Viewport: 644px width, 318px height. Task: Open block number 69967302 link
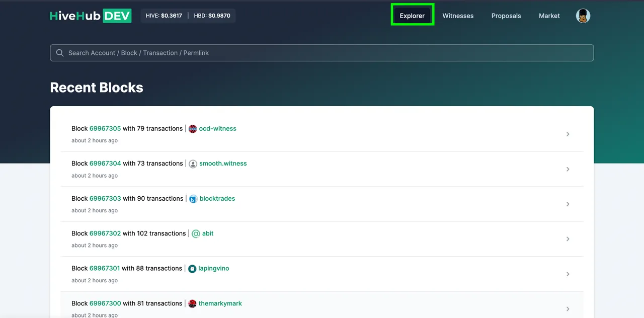click(x=105, y=233)
